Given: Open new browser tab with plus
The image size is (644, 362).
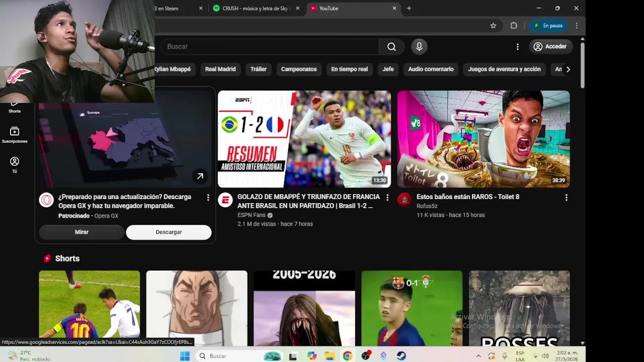Looking at the screenshot, I should click(x=409, y=9).
